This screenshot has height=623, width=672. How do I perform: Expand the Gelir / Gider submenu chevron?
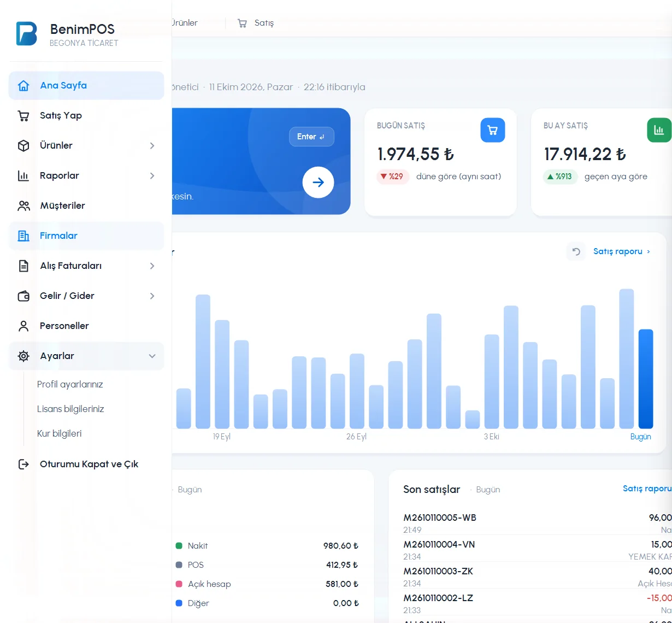[x=152, y=296]
